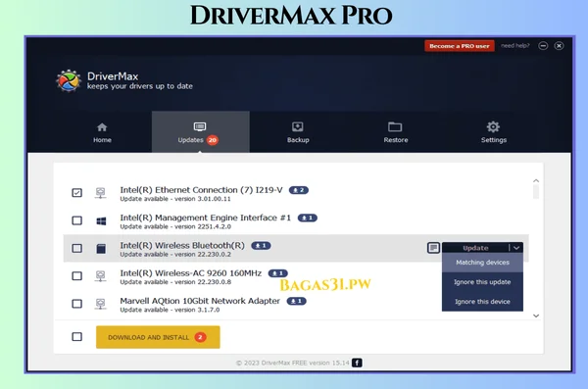Click Become a PRO user button

[460, 46]
